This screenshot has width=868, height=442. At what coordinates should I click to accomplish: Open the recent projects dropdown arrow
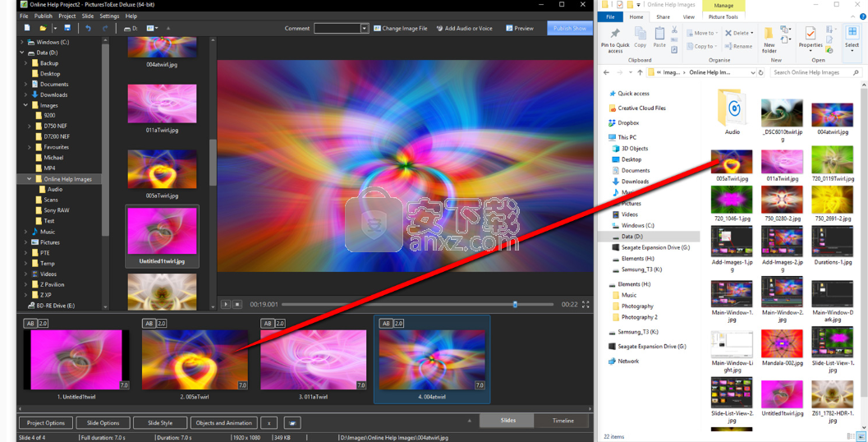click(55, 28)
